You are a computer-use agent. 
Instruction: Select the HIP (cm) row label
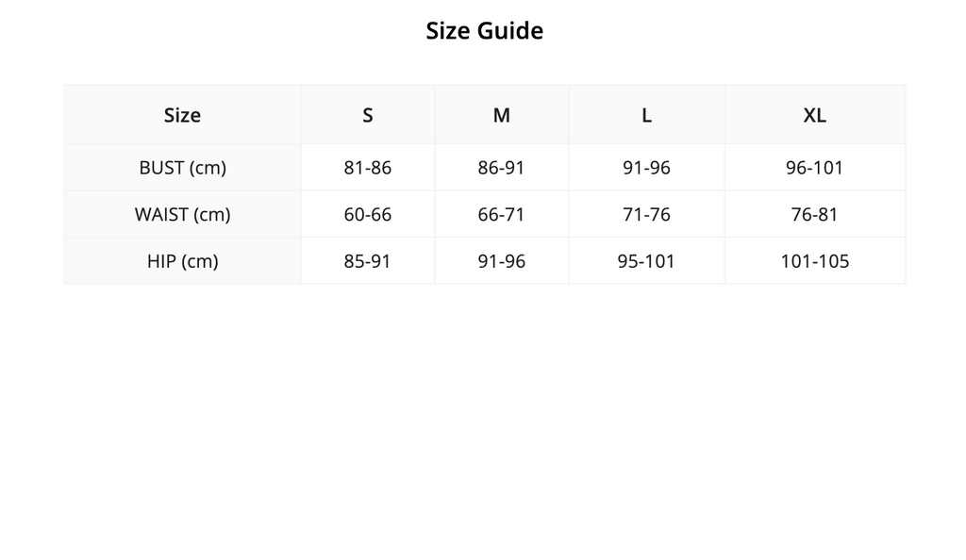pos(182,261)
